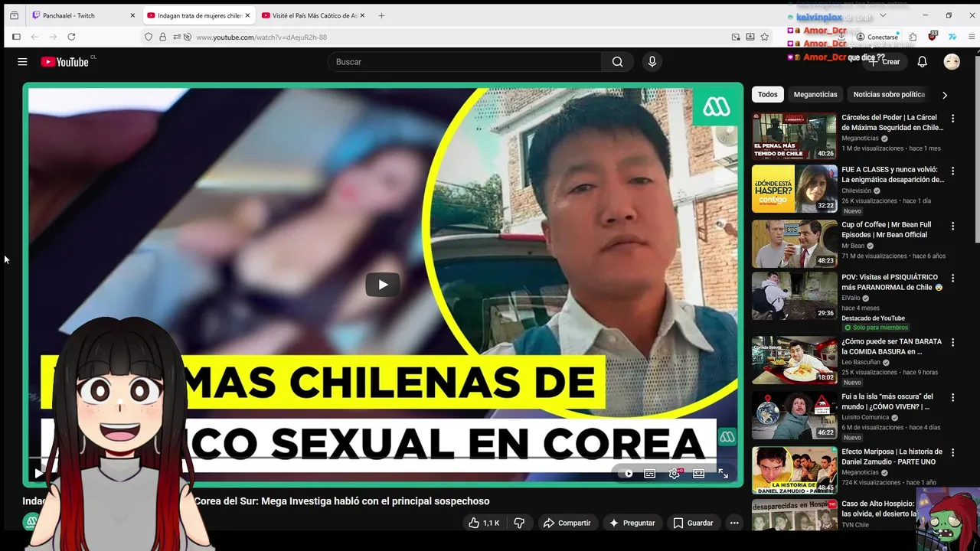Click the search magnifier button
This screenshot has height=551, width=980.
[x=617, y=62]
